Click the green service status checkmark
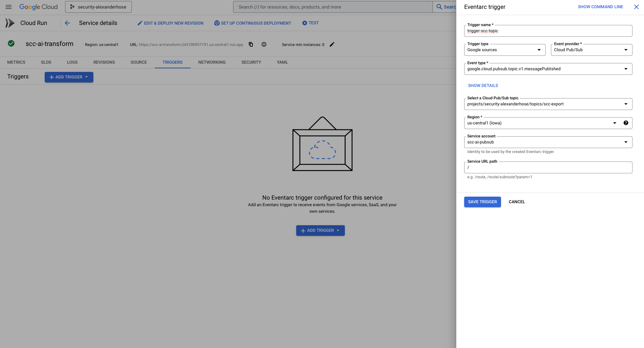Image resolution: width=644 pixels, height=348 pixels. point(11,43)
